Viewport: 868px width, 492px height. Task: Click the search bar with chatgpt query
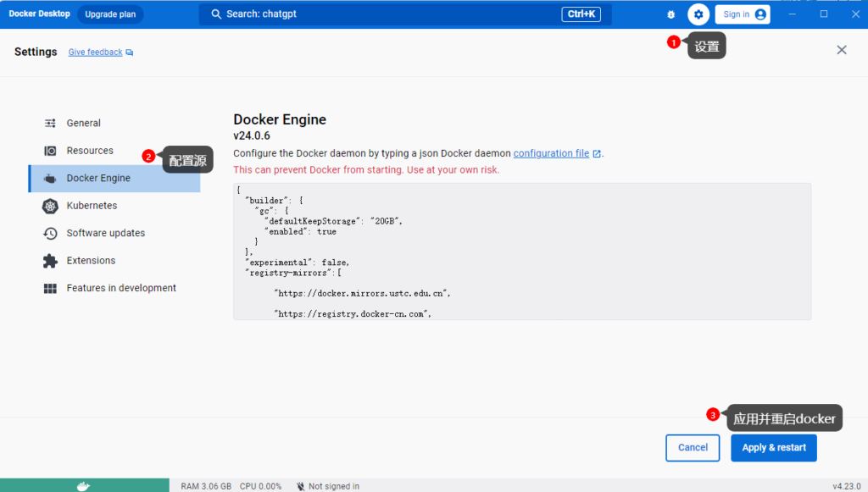pyautogui.click(x=404, y=14)
